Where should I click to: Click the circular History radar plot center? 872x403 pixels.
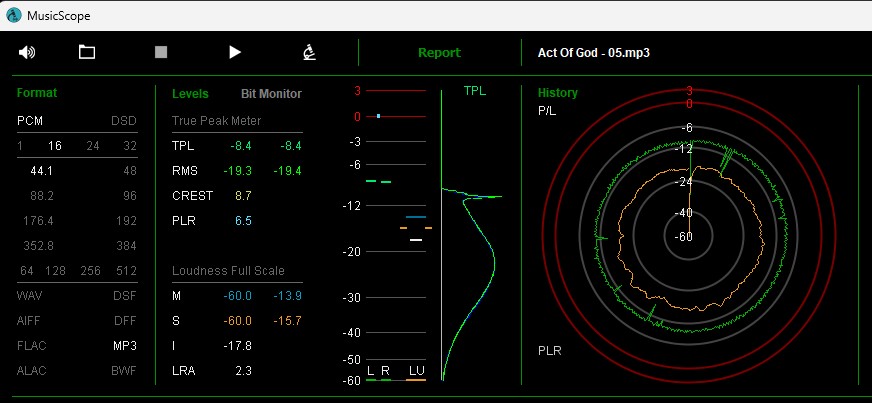(x=689, y=237)
